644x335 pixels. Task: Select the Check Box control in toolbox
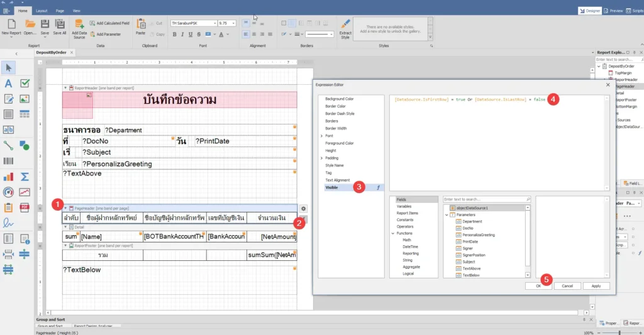click(x=25, y=83)
